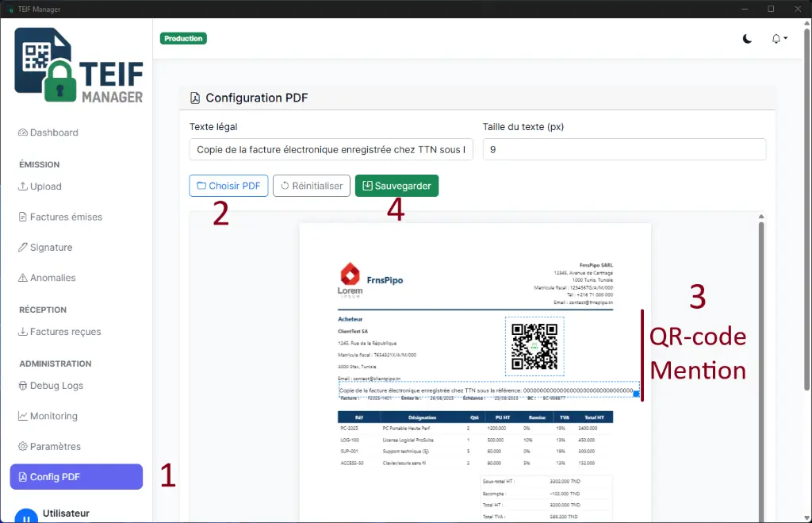Focus the Taille du texte field
Viewport: 812px width, 523px height.
[624, 149]
